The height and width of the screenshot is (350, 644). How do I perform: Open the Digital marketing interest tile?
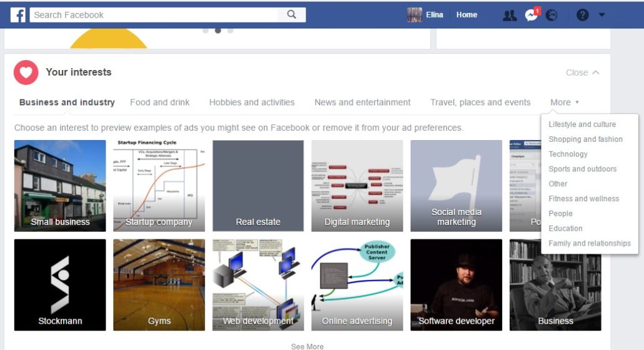(357, 186)
